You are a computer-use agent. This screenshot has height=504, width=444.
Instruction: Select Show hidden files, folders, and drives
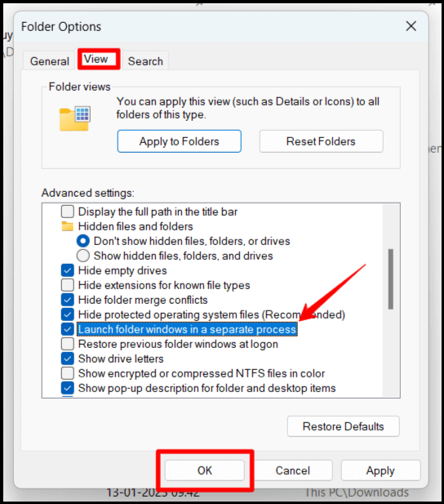click(x=83, y=256)
